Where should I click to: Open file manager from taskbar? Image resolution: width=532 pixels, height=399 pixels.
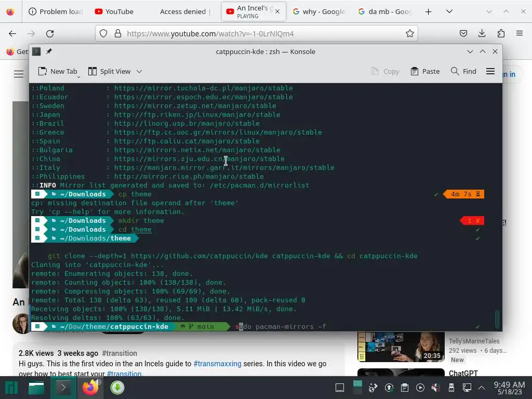tap(36, 388)
